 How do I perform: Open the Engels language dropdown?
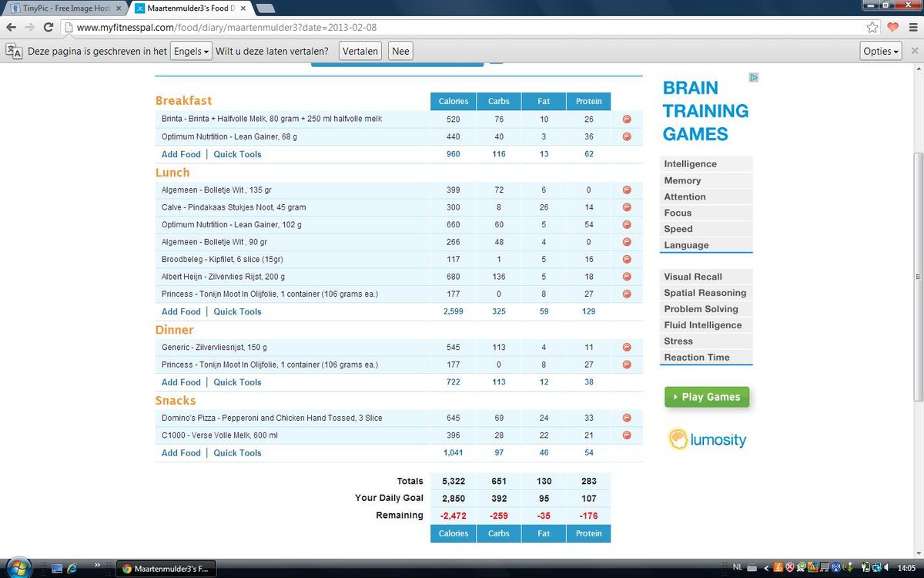190,51
